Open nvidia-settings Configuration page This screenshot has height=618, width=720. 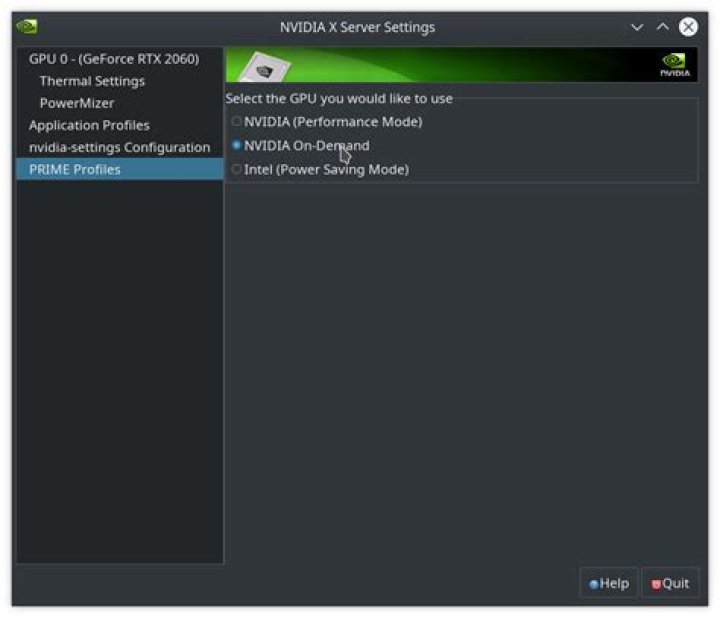119,147
